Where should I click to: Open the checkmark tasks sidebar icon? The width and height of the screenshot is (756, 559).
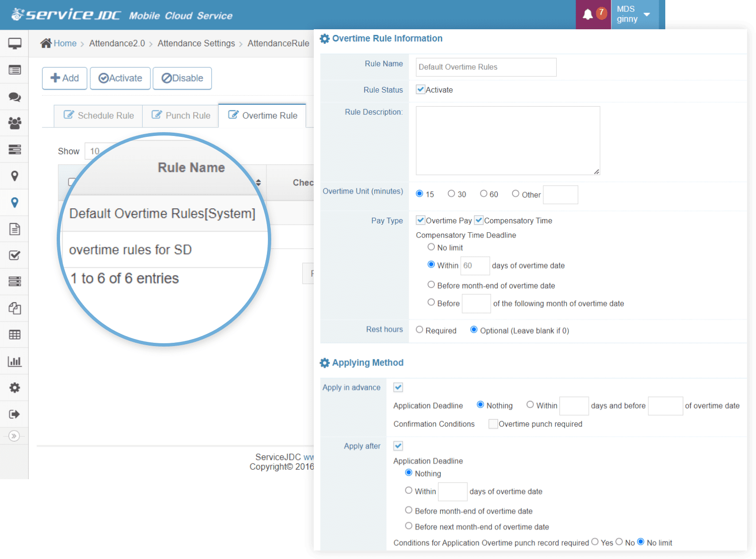pyautogui.click(x=15, y=255)
